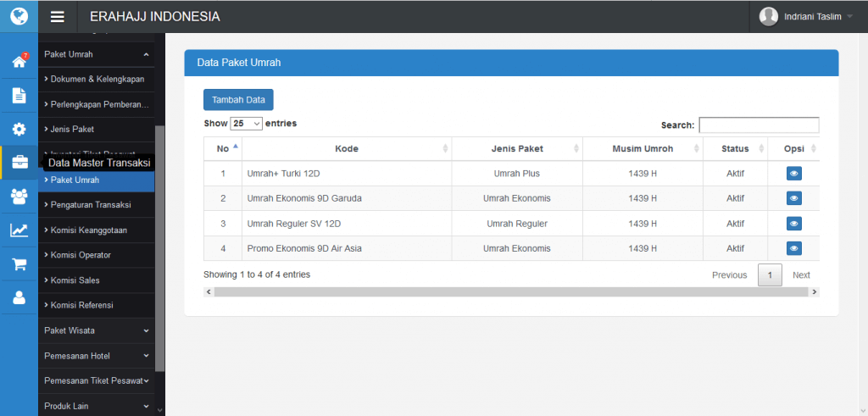Toggle the hamburger menu icon
The height and width of the screenshot is (416, 868).
click(58, 17)
